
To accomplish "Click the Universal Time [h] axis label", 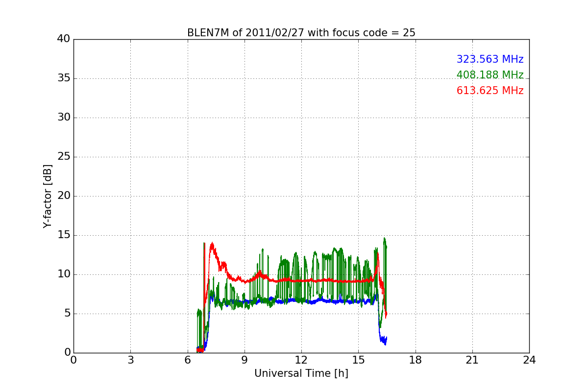I will pyautogui.click(x=301, y=373).
